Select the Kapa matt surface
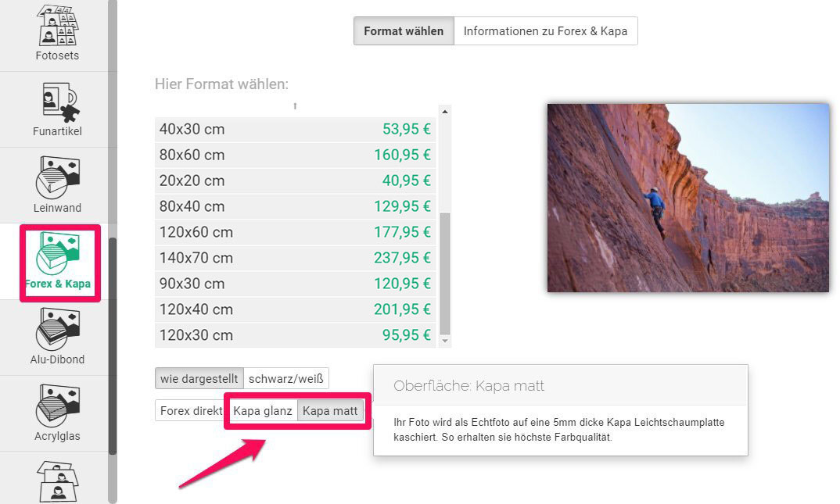Screen dimensions: 840x504 [330, 411]
